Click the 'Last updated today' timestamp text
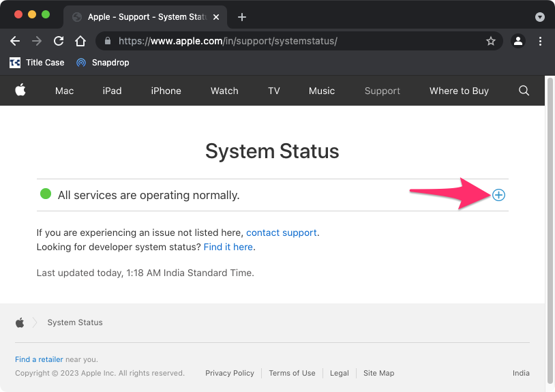 tap(145, 273)
